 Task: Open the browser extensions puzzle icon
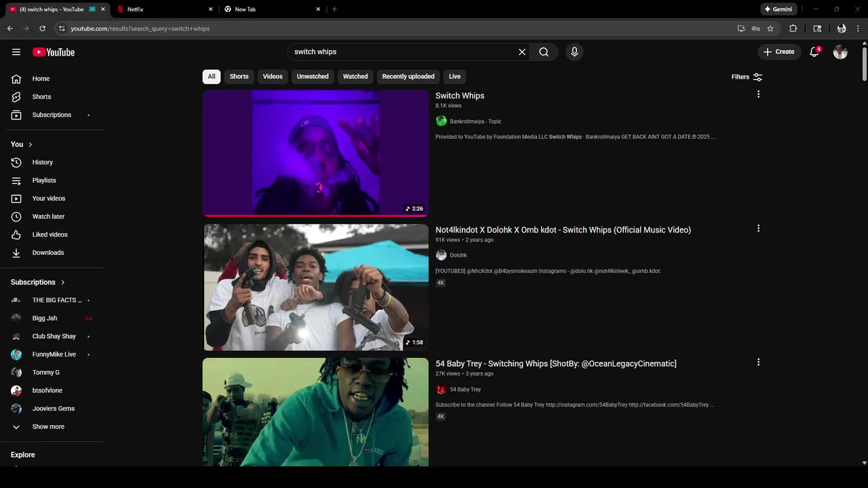tap(793, 28)
